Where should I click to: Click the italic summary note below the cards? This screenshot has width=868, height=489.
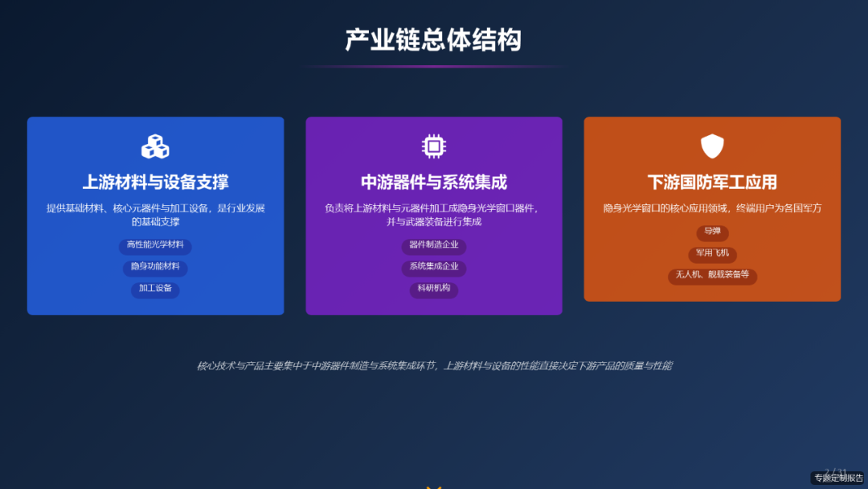(x=434, y=364)
